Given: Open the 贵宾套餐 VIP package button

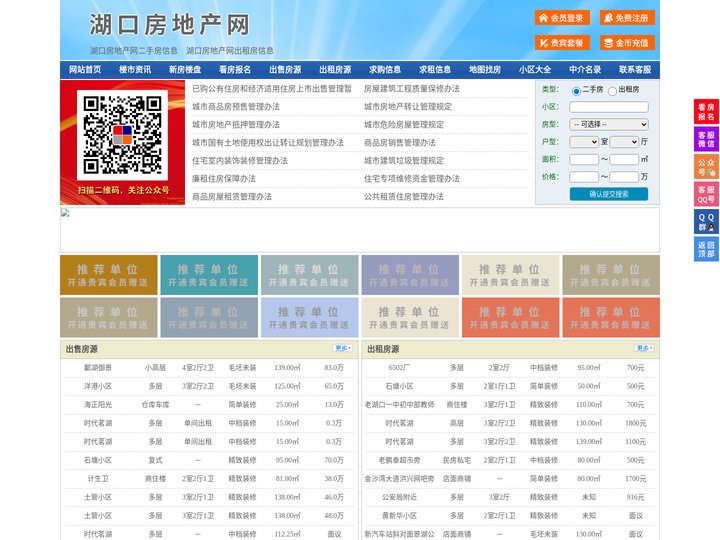Looking at the screenshot, I should pos(562,43).
